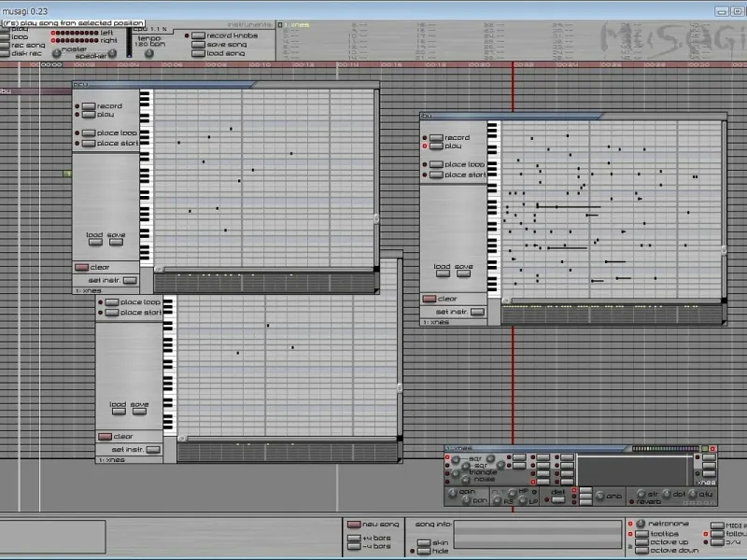This screenshot has width=747, height=560.
Task: Click the 00:20 mark on the timeline ruler
Action: coord(479,64)
